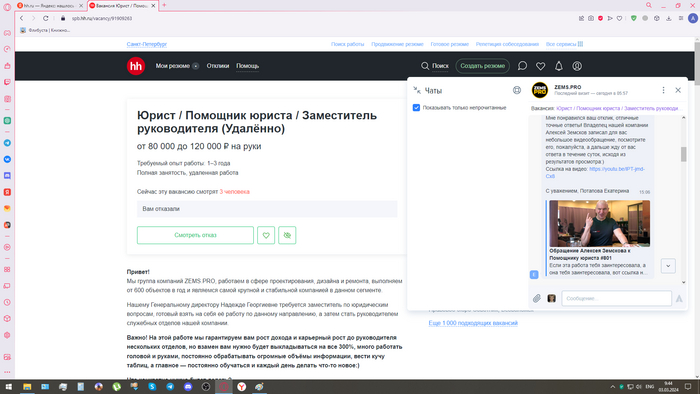This screenshot has width=700, height=394.
Task: Open hh.ru favorites heart in header
Action: tap(541, 66)
